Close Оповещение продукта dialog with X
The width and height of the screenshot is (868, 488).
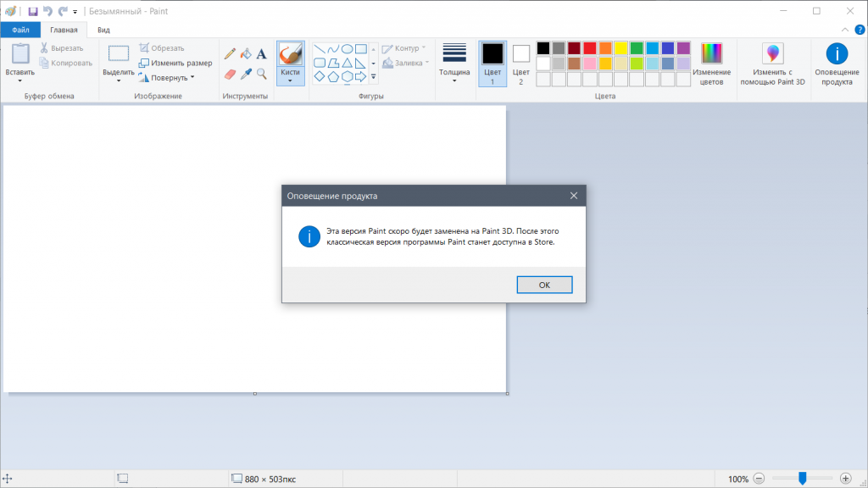pos(574,196)
